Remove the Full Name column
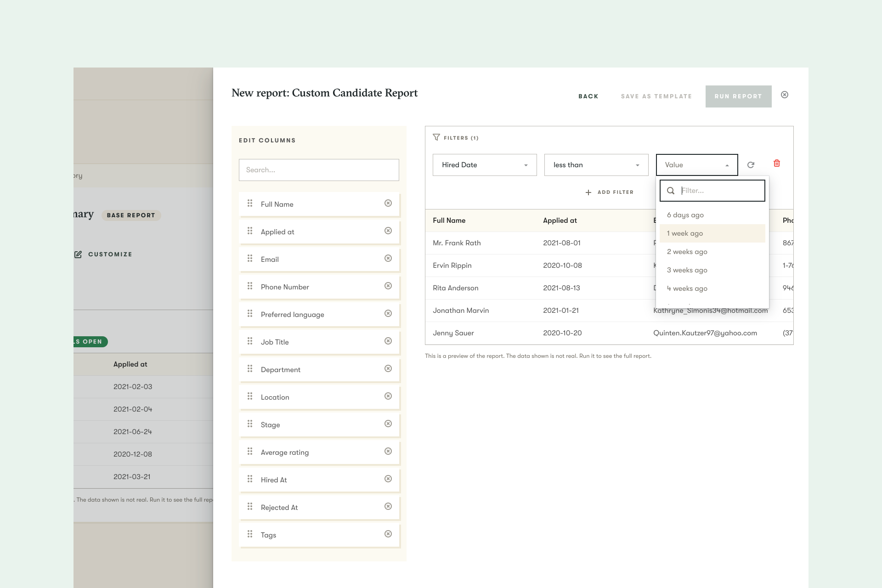 pyautogui.click(x=388, y=203)
